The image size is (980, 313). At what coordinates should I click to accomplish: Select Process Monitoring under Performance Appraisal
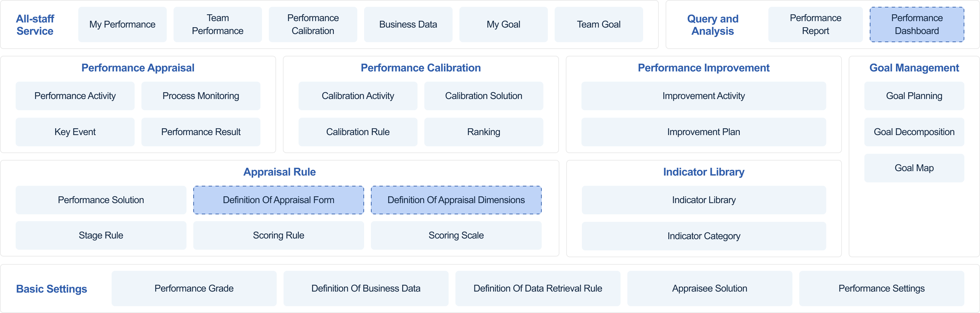click(x=201, y=96)
